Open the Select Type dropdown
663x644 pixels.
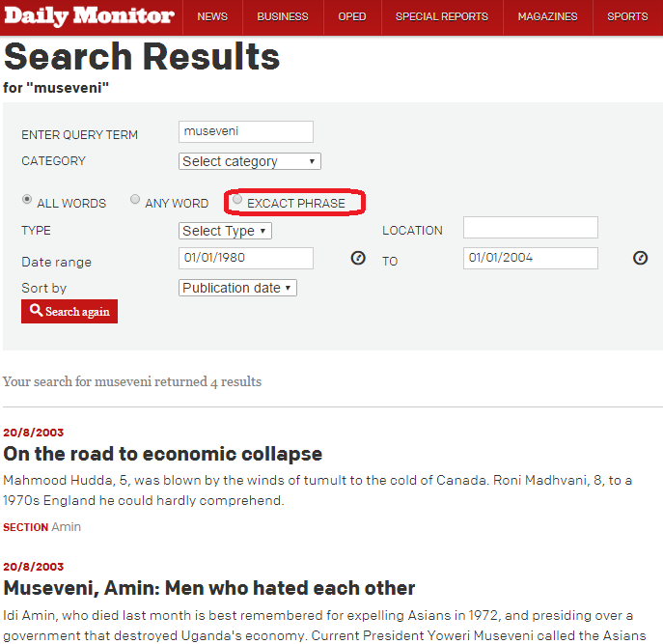pyautogui.click(x=225, y=231)
